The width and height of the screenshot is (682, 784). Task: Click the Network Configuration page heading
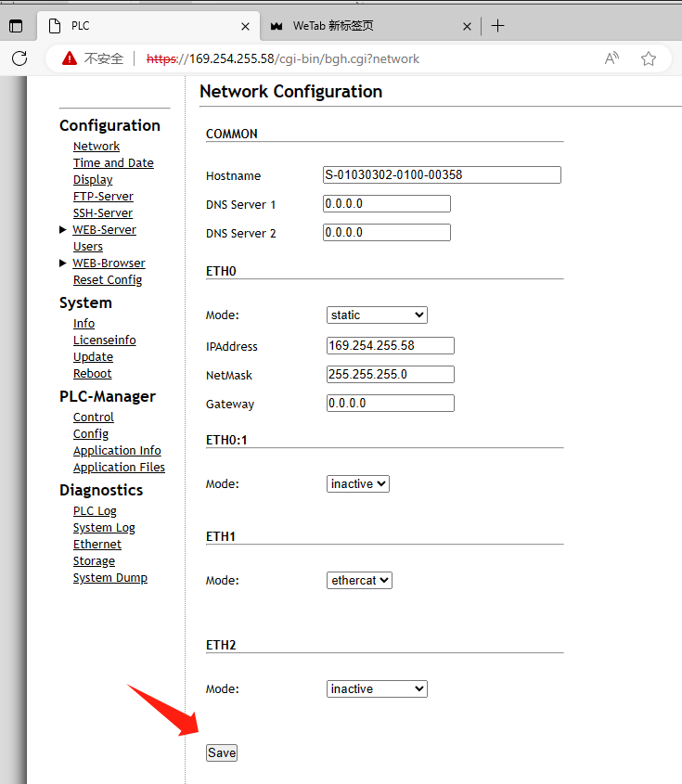(291, 92)
